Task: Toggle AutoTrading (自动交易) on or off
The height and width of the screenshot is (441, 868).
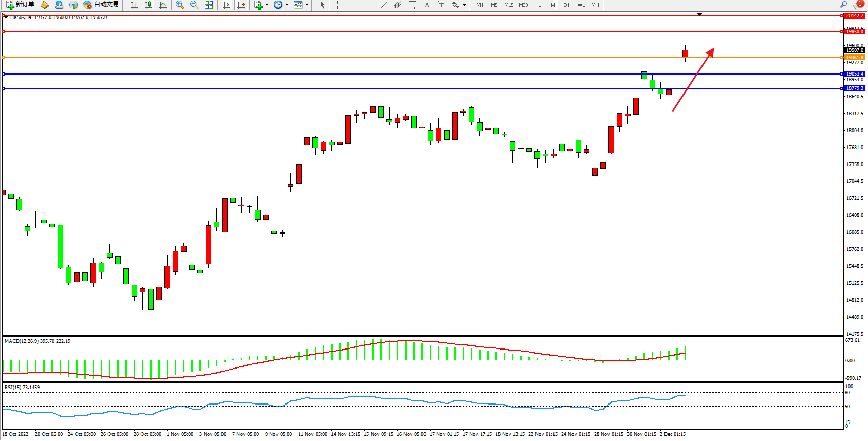Action: pos(101,5)
